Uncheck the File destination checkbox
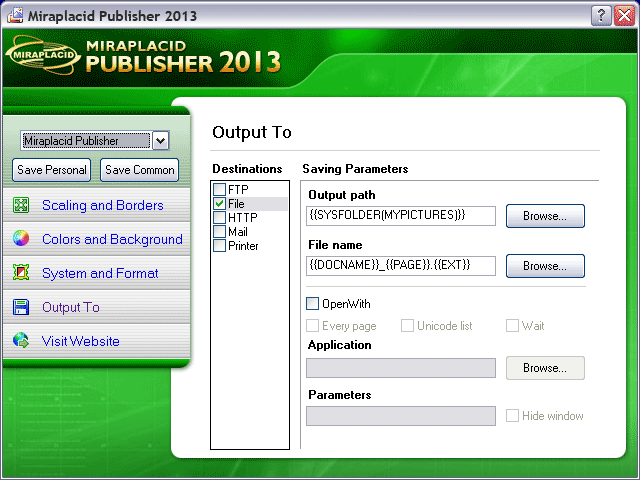 coord(220,203)
